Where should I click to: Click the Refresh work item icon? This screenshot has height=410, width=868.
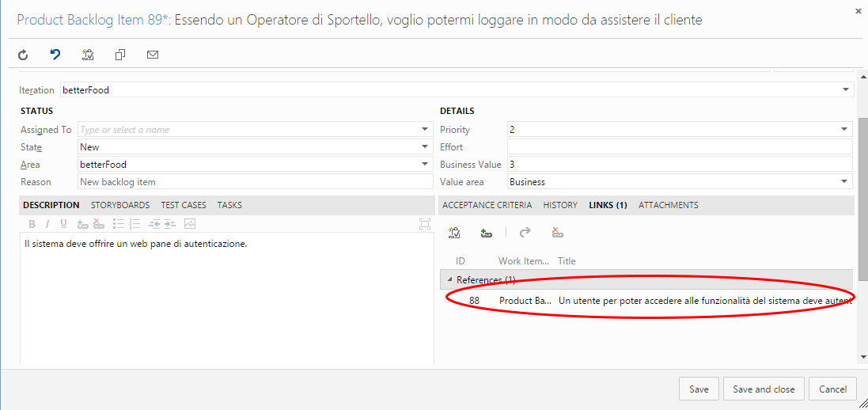click(23, 55)
